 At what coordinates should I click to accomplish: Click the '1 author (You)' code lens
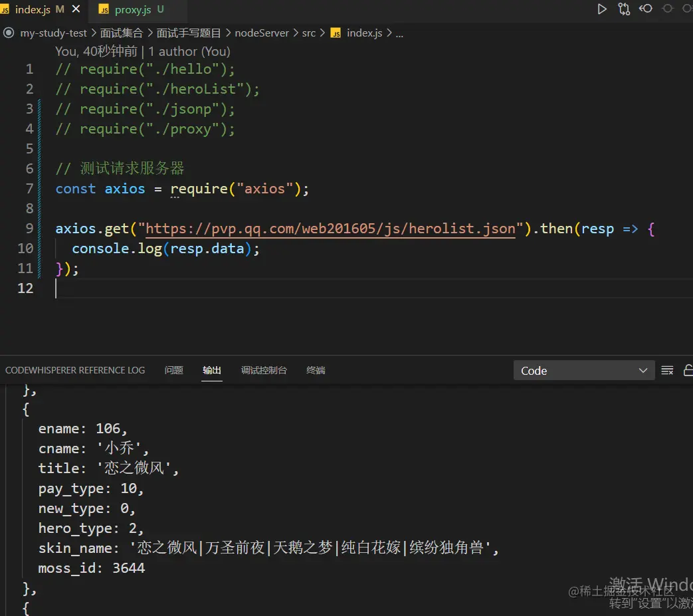tap(189, 52)
